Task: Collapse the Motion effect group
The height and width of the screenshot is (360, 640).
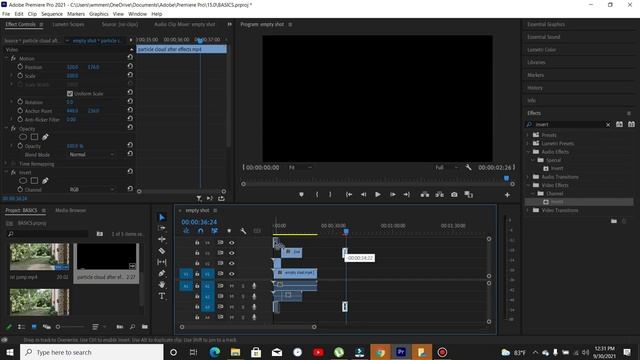Action: click(x=7, y=58)
